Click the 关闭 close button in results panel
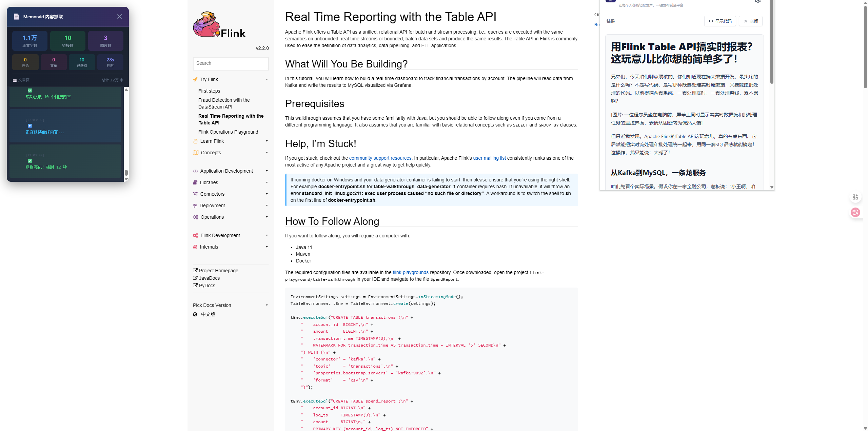 (751, 21)
